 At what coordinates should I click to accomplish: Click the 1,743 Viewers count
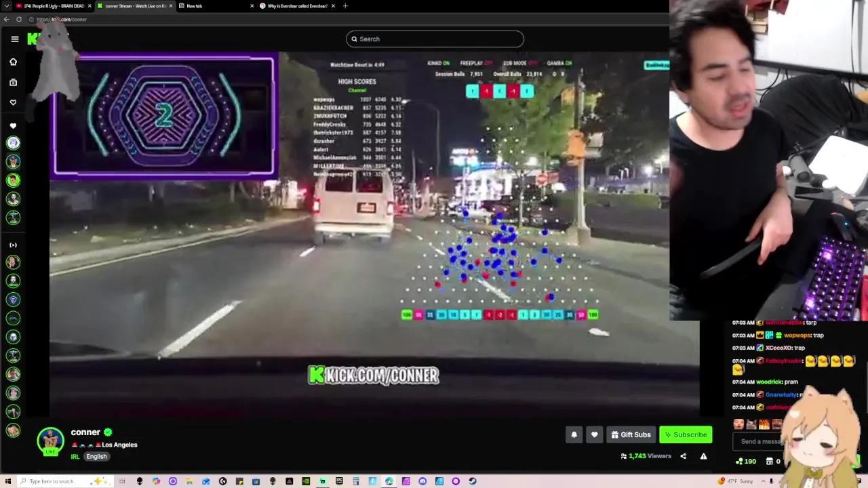[646, 456]
